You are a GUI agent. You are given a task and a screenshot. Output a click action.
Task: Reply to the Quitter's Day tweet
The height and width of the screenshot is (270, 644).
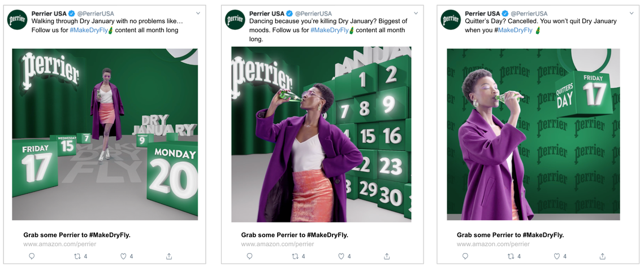(x=465, y=256)
